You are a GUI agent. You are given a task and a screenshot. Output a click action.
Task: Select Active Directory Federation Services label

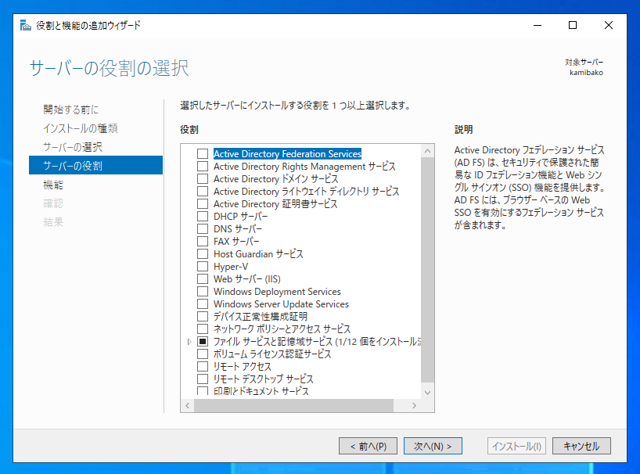click(287, 154)
